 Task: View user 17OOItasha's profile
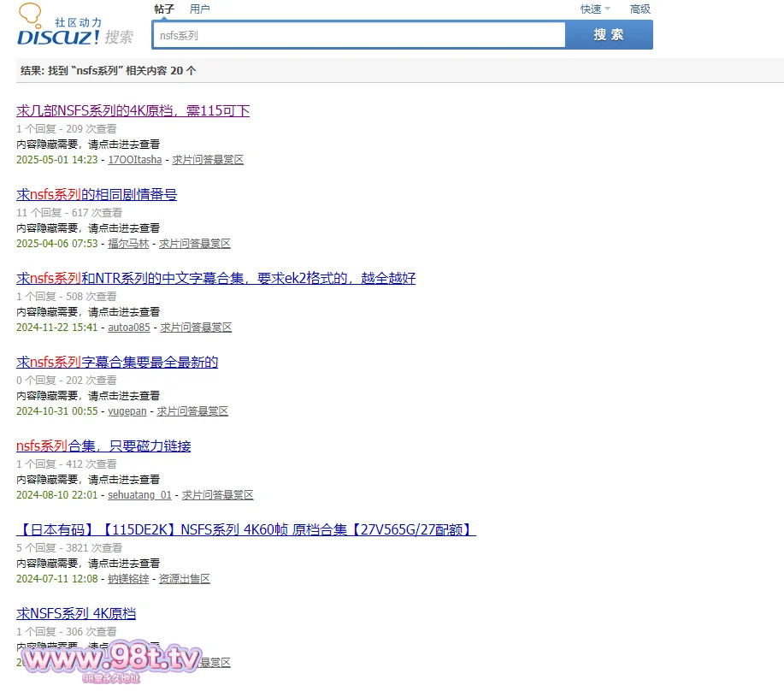(x=134, y=160)
